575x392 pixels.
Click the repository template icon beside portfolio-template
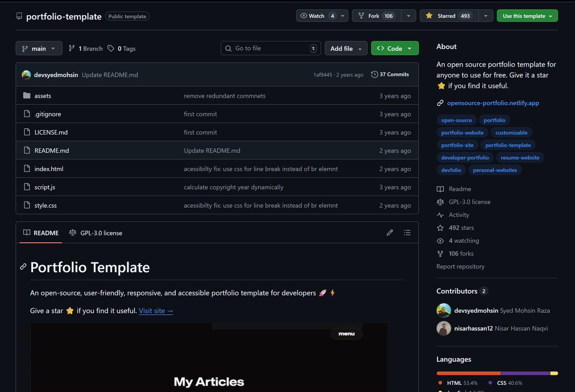[x=19, y=16]
